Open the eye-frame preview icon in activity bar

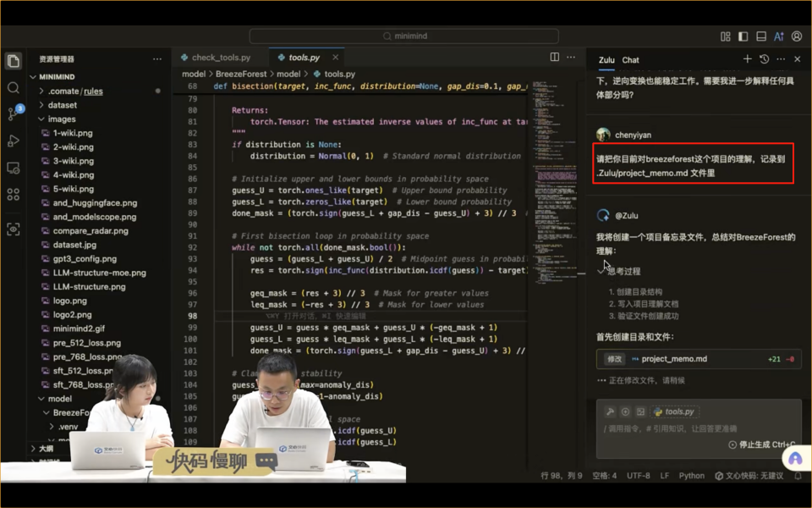pyautogui.click(x=14, y=229)
